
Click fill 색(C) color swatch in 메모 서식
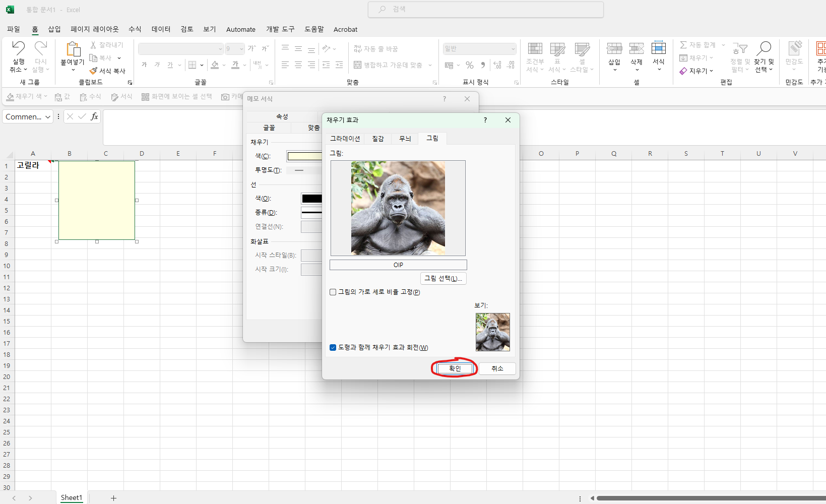click(x=305, y=156)
